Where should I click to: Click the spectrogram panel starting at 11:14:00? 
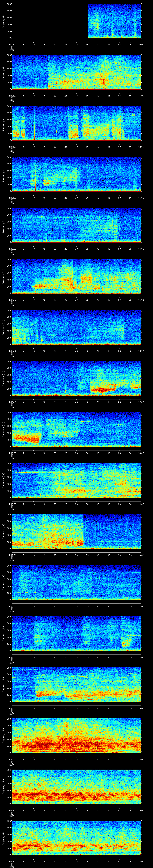(76, 276)
